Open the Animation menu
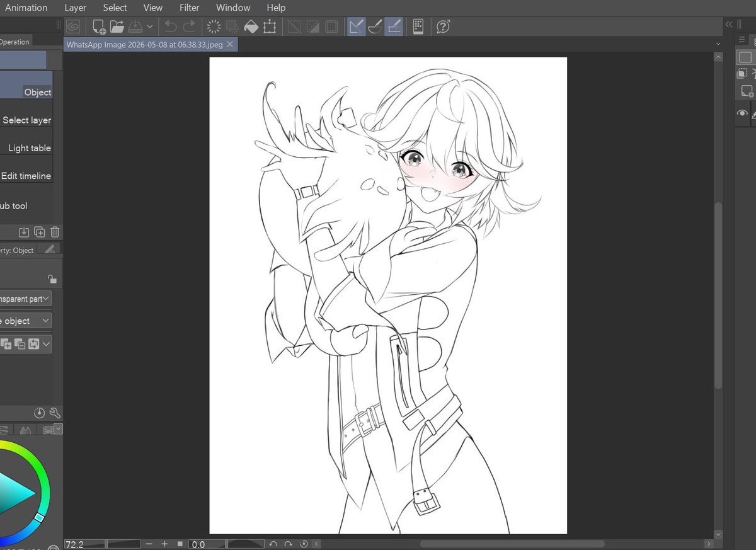Image resolution: width=756 pixels, height=550 pixels. (x=26, y=8)
